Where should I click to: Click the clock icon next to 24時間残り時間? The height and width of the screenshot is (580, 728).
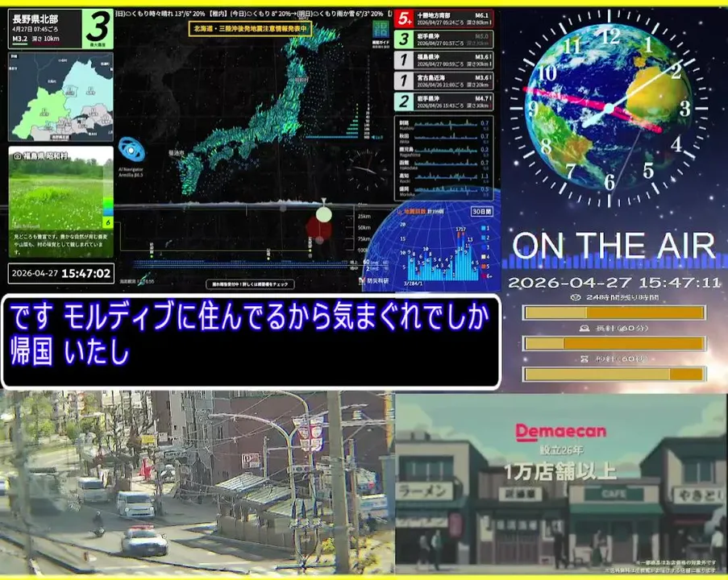(x=576, y=297)
